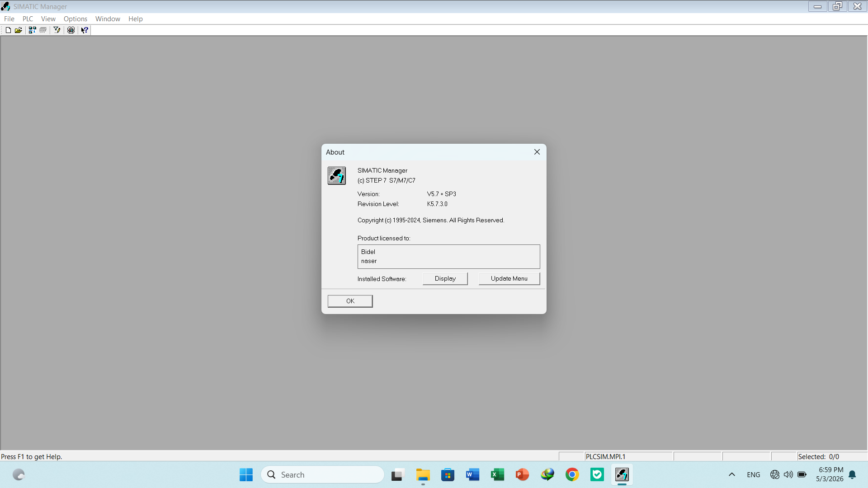This screenshot has width=868, height=488.
Task: Open the Window menu
Action: (x=108, y=19)
